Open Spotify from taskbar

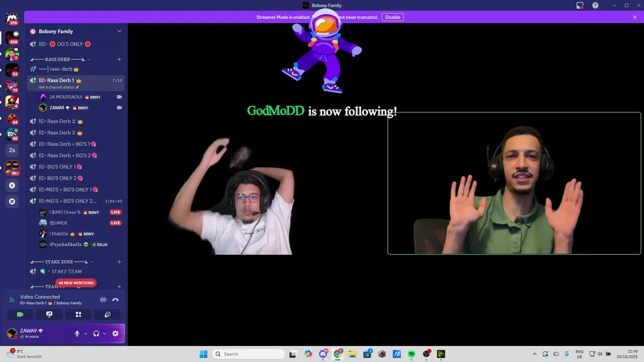pos(411,354)
